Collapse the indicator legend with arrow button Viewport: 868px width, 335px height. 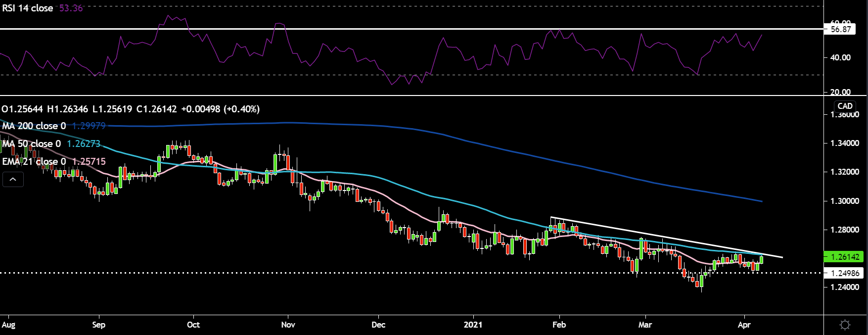[13, 180]
